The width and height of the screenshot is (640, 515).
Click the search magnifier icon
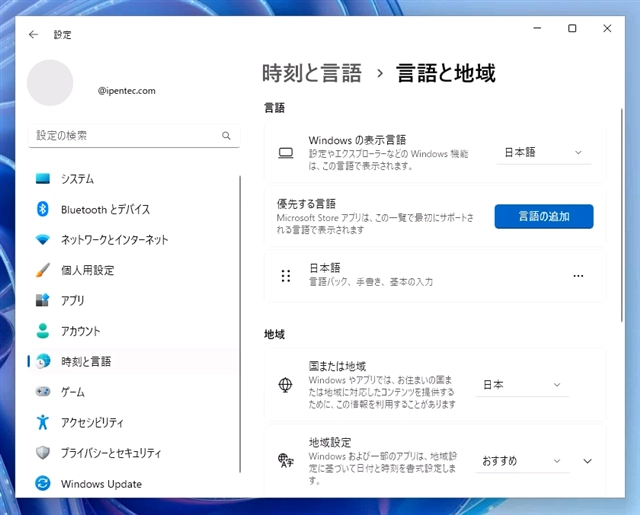coord(226,135)
